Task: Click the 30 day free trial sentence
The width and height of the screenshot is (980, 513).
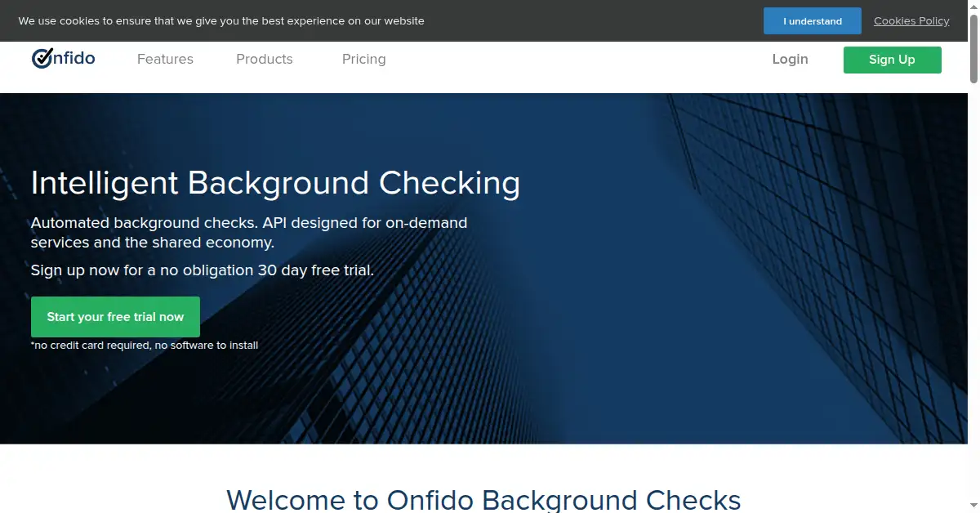Action: (x=203, y=270)
